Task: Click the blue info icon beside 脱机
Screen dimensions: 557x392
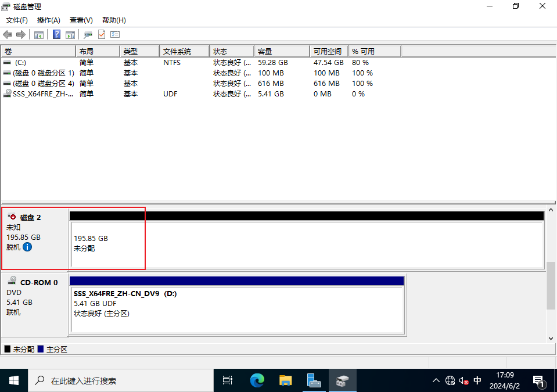Action: click(x=27, y=247)
